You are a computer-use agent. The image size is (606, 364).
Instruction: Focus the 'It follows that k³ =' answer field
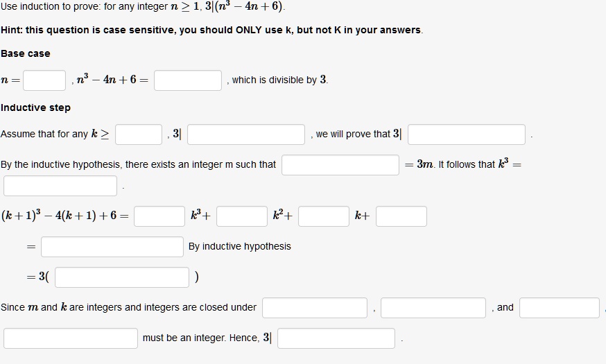(60, 186)
